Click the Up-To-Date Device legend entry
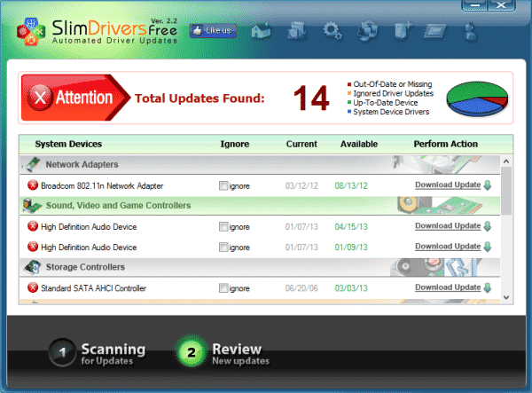 pos(382,103)
